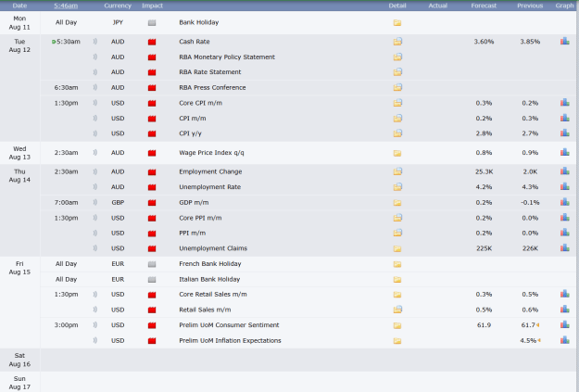Open detail folder for RBA Press Conference
The width and height of the screenshot is (579, 392).
coord(397,87)
